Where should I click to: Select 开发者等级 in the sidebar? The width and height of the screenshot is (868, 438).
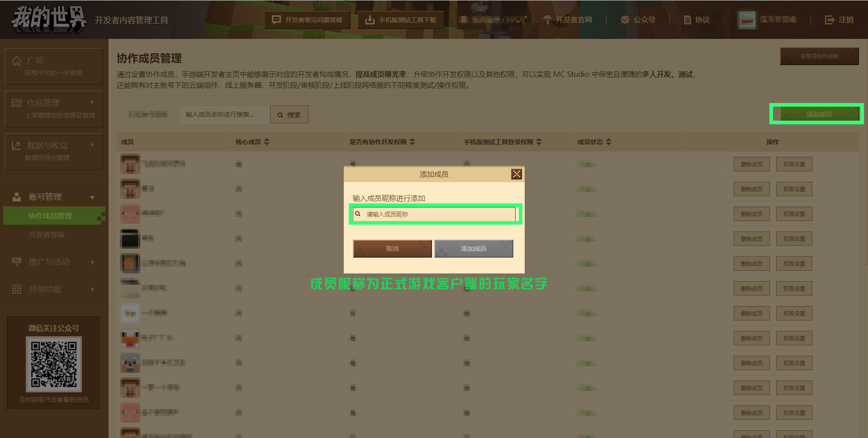click(x=47, y=235)
